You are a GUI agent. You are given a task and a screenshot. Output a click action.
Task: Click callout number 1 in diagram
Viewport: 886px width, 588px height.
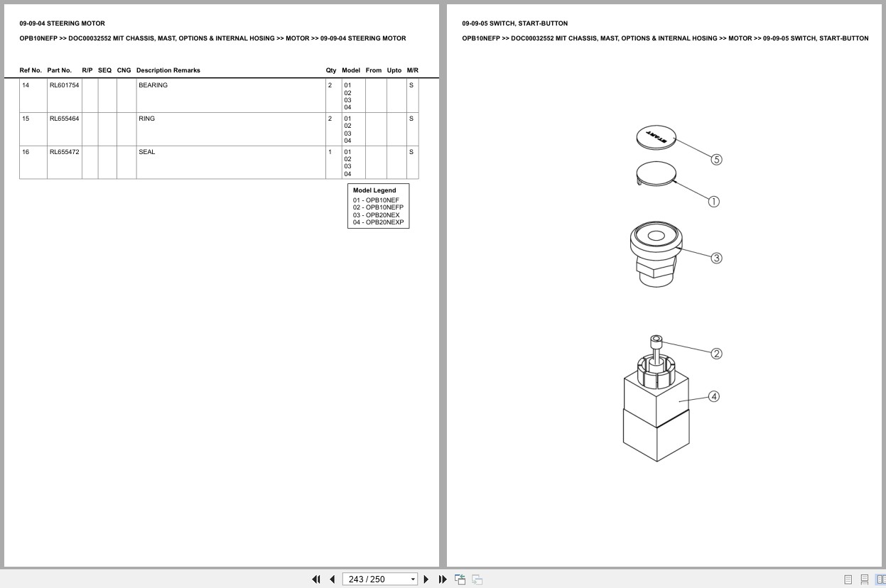point(714,202)
